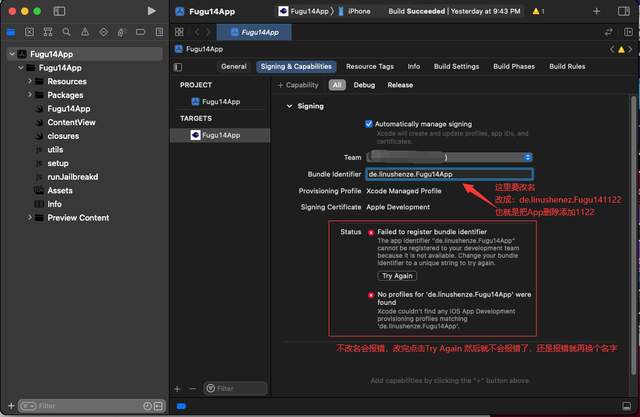
Task: Click the related items grid icon
Action: coord(179,32)
